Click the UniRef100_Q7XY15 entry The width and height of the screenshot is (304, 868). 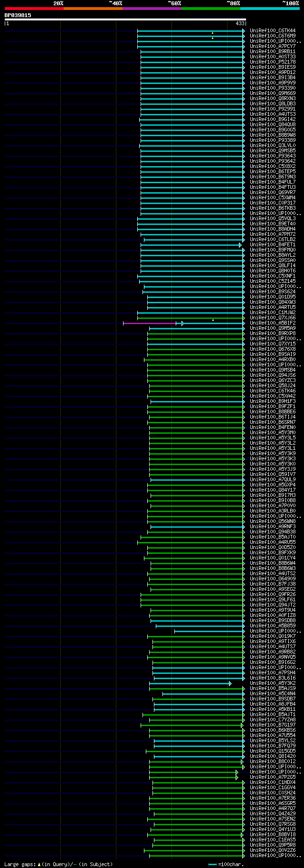pos(273,344)
